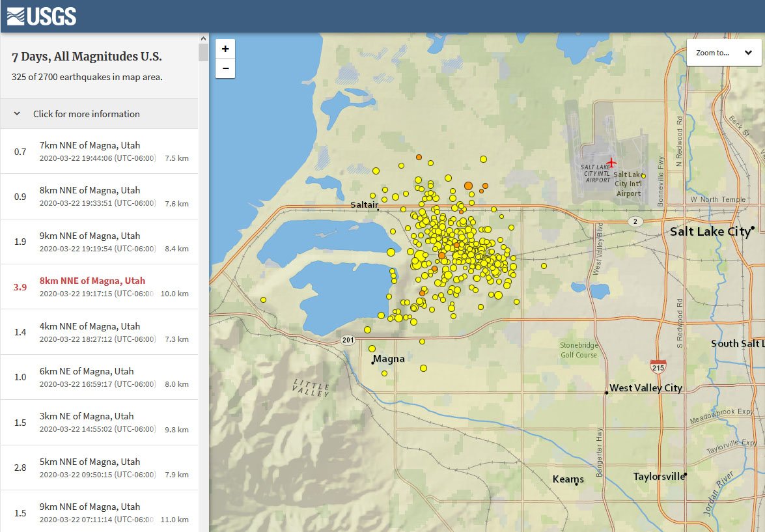
Task: Zoom out with the minus button
Action: [225, 68]
